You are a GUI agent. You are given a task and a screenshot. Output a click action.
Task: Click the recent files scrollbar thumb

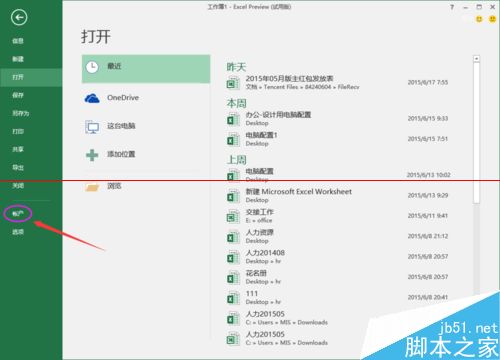click(477, 133)
